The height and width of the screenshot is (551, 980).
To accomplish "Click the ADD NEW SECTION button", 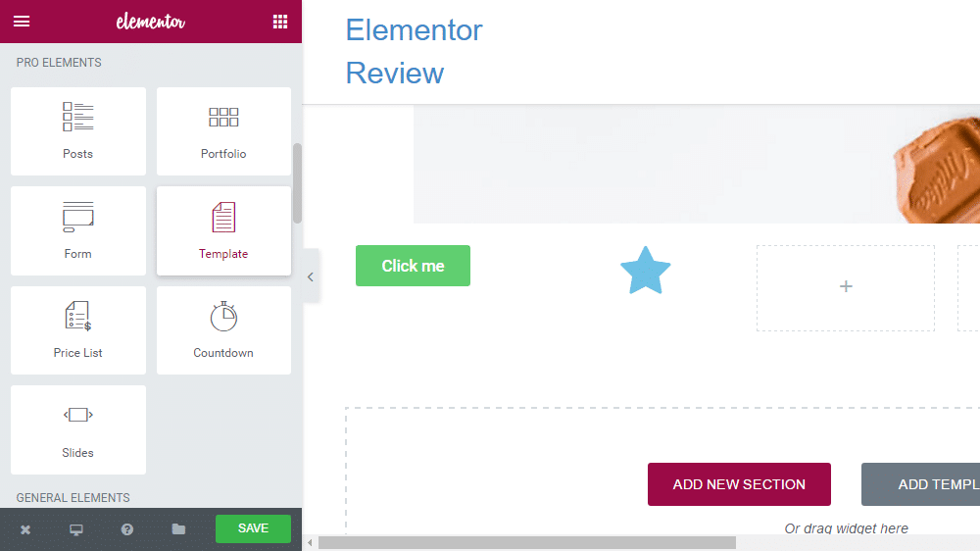I will click(x=739, y=484).
